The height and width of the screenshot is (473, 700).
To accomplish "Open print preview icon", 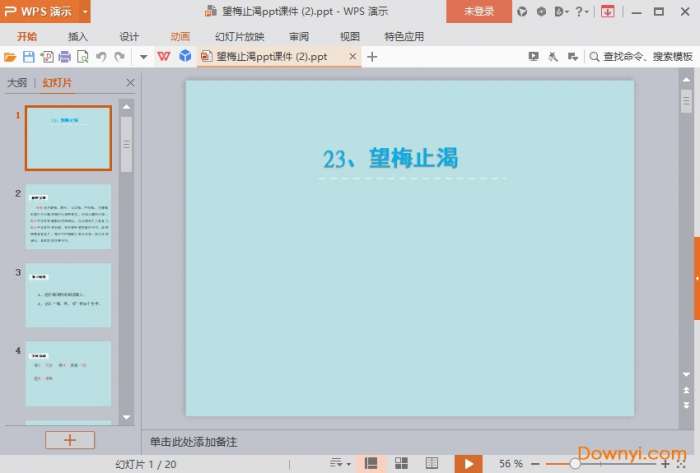I will click(x=83, y=57).
